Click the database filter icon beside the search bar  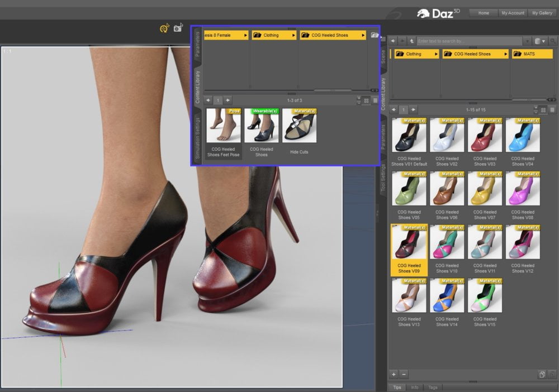coord(538,41)
